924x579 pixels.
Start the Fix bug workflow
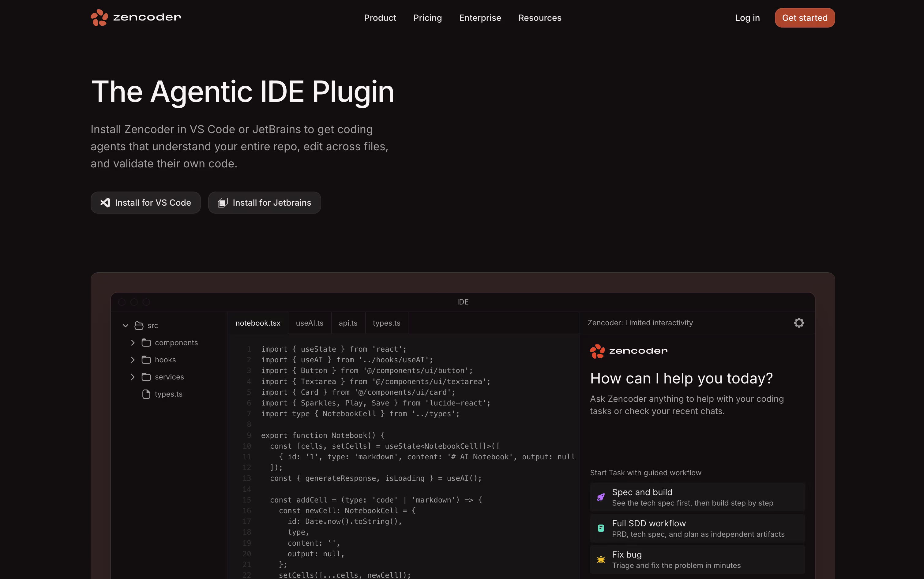coord(697,559)
